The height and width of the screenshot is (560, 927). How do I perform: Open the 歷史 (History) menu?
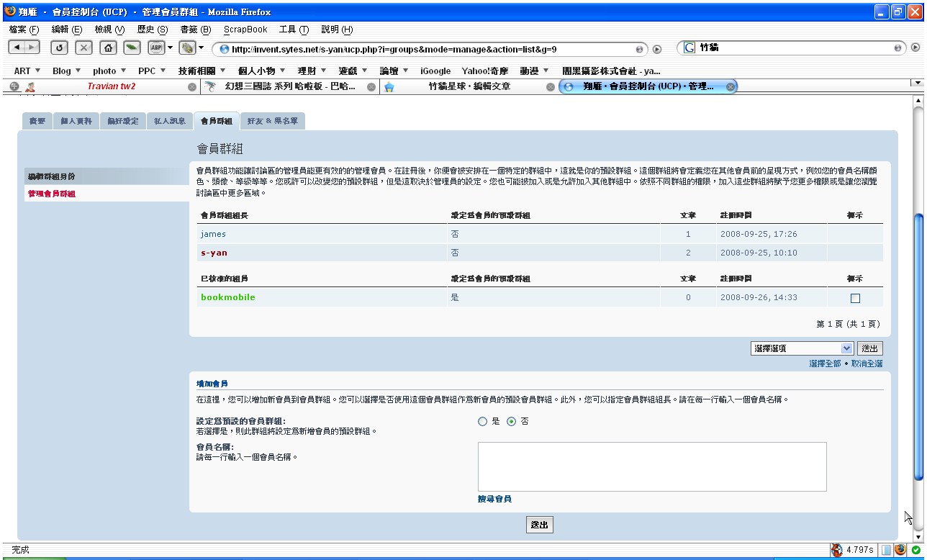coord(152,30)
